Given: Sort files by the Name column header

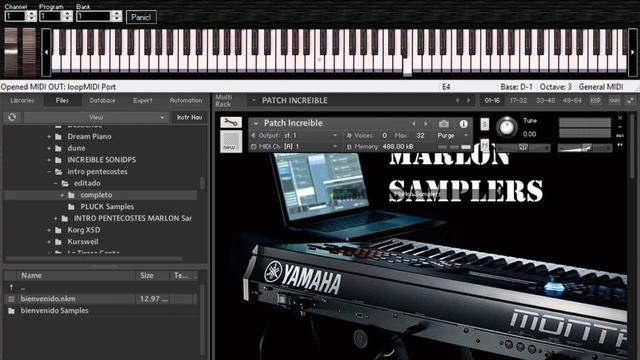Looking at the screenshot, I should tap(76, 276).
